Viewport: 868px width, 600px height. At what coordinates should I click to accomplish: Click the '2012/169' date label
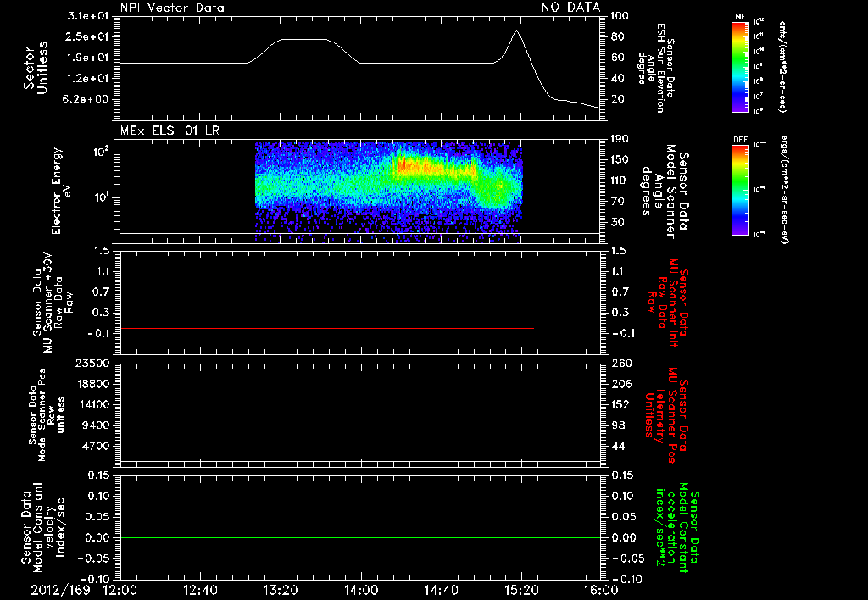pos(60,591)
